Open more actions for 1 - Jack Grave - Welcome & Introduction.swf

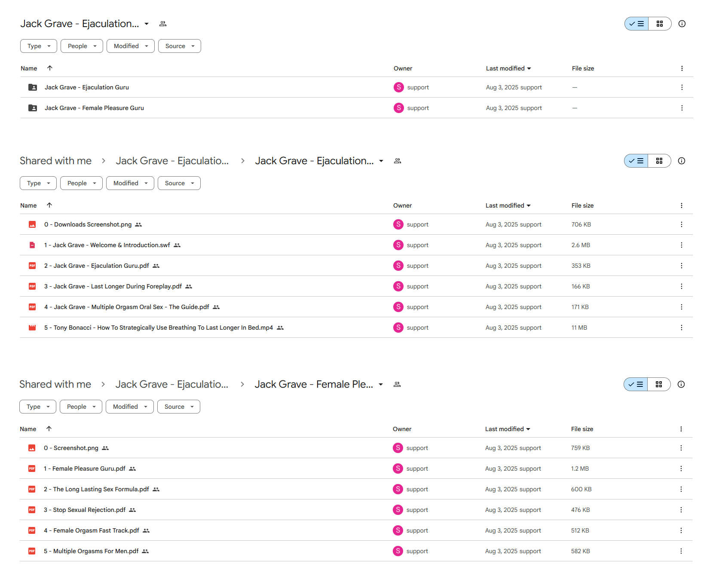(681, 245)
